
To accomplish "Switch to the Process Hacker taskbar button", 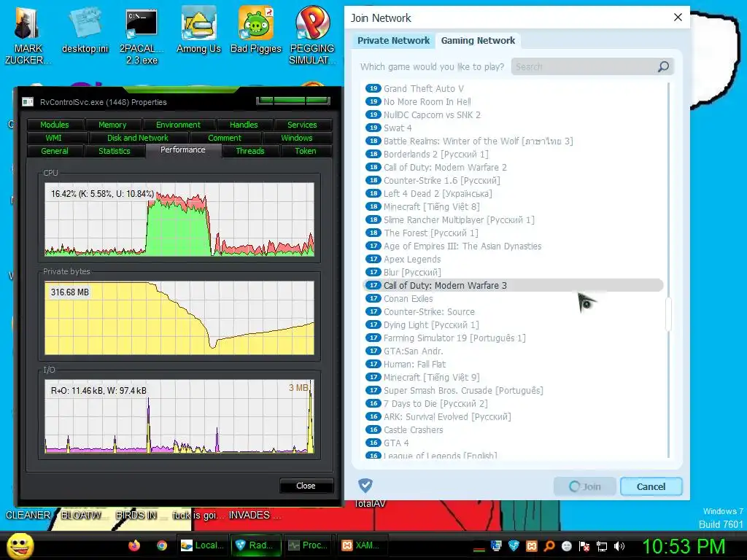I will [310, 545].
